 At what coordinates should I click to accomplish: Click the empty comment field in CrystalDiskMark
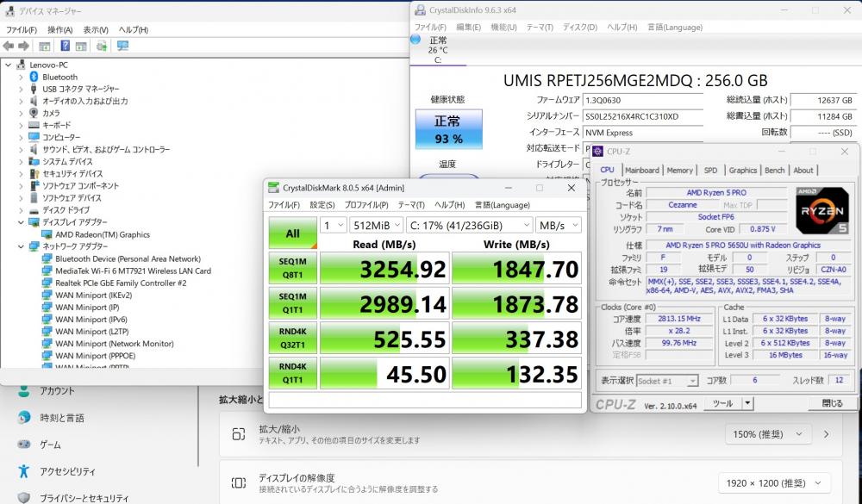[x=424, y=400]
